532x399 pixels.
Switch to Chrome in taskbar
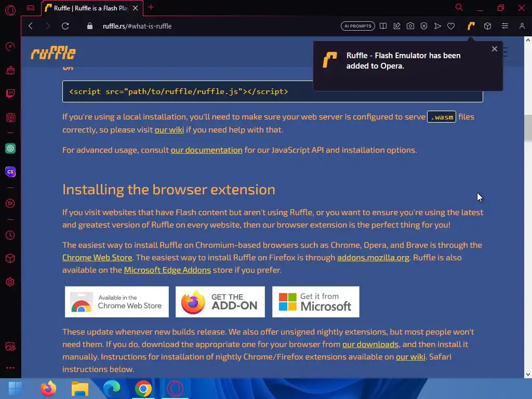pyautogui.click(x=143, y=389)
